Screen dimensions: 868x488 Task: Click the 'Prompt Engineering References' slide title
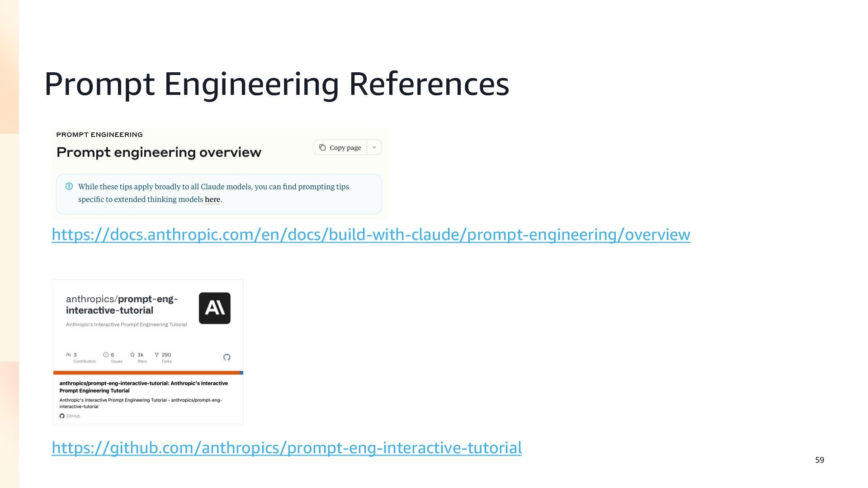[277, 84]
